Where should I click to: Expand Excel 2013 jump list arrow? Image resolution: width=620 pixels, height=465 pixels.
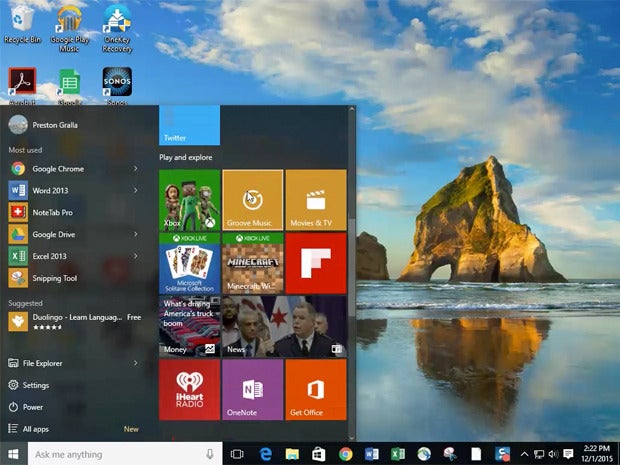coord(136,256)
